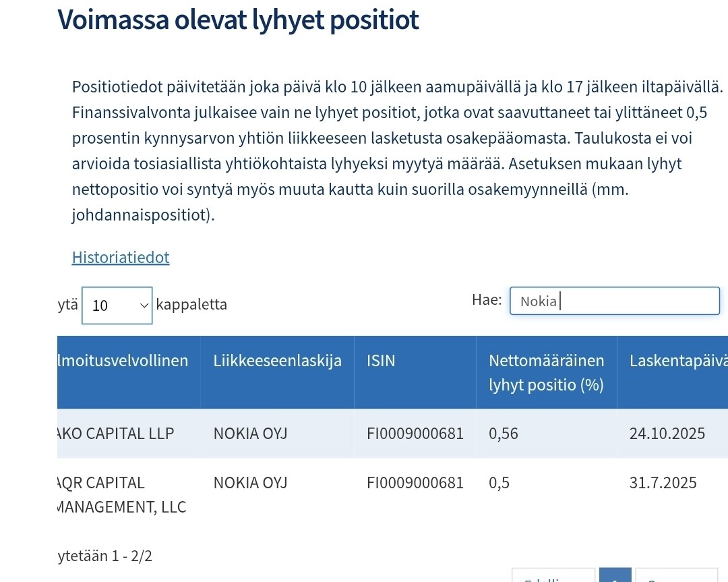Expand the rows-per-page dropdown showing 10
This screenshot has width=728, height=582.
tap(117, 305)
